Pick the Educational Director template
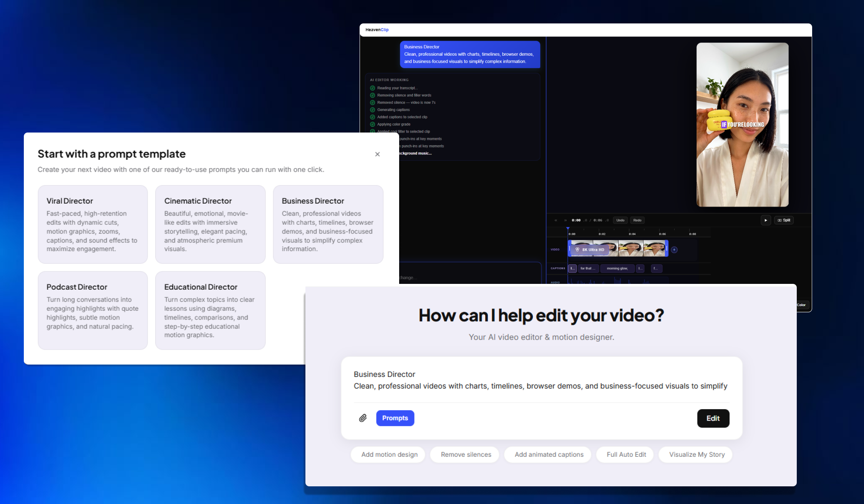864x504 pixels. pyautogui.click(x=210, y=310)
